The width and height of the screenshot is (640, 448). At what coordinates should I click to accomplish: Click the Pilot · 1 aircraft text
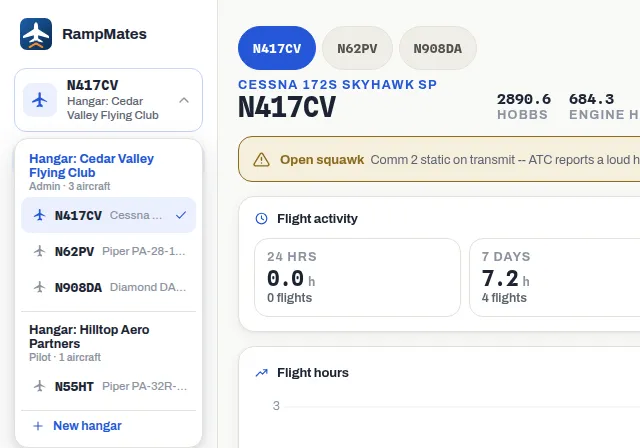(65, 357)
